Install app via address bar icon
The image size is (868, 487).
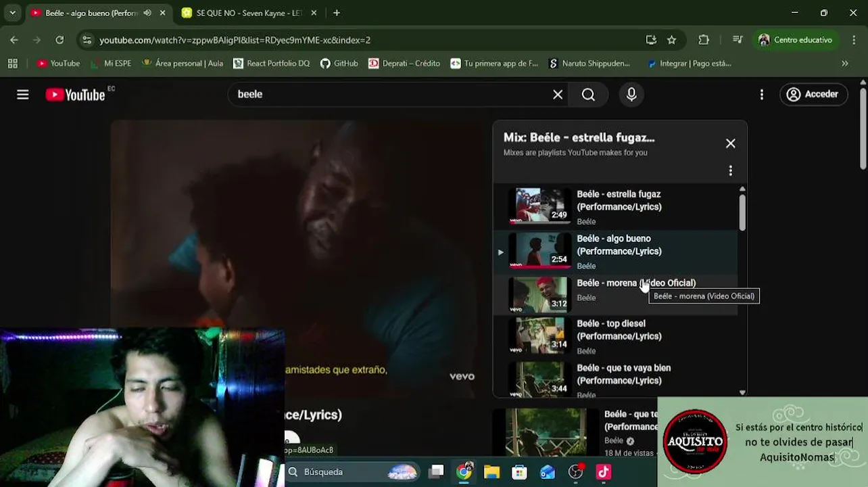(651, 40)
